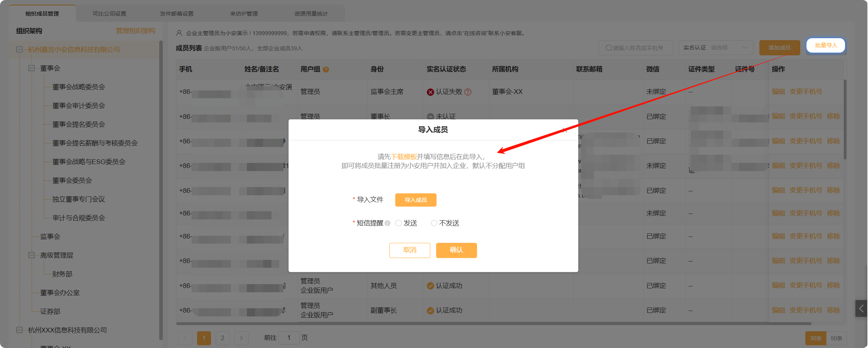This screenshot has width=868, height=348.
Task: Collapse the 董事会 tree node
Action: [x=32, y=68]
